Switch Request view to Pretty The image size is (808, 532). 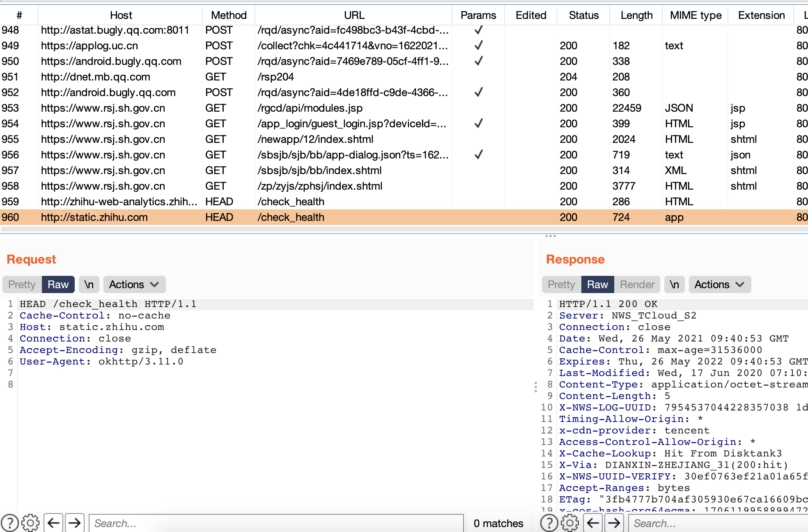coord(22,284)
